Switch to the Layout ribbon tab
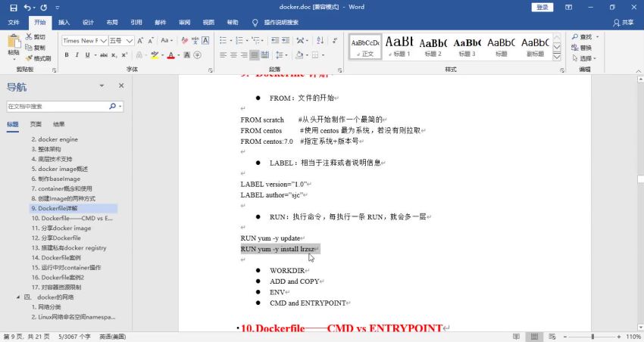Screen dimensions: 644x342 pos(112,23)
